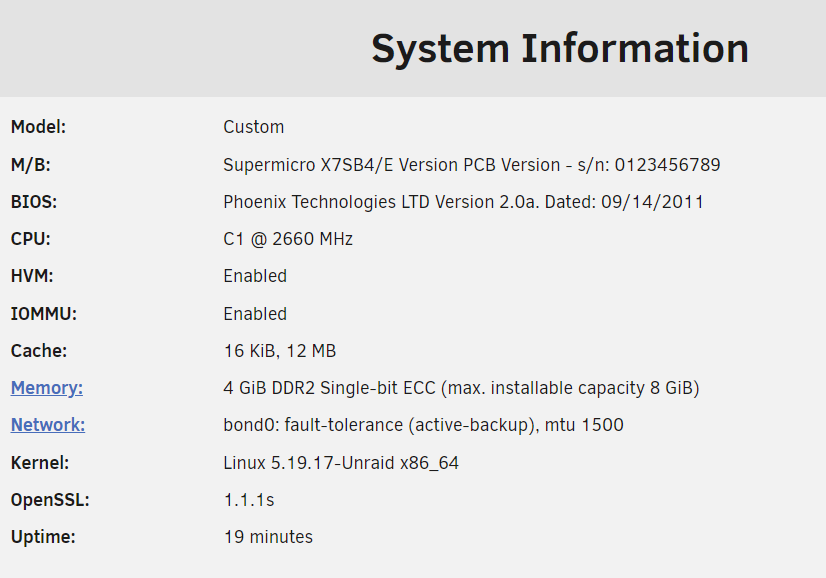The width and height of the screenshot is (826, 578).
Task: Click the 4 GiB DDR2 memory description
Action: pyautogui.click(x=461, y=388)
